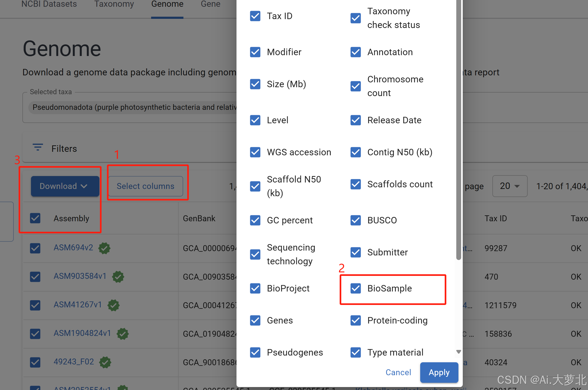Click green verified badge beside ASM694v2
588x390 pixels.
click(104, 248)
